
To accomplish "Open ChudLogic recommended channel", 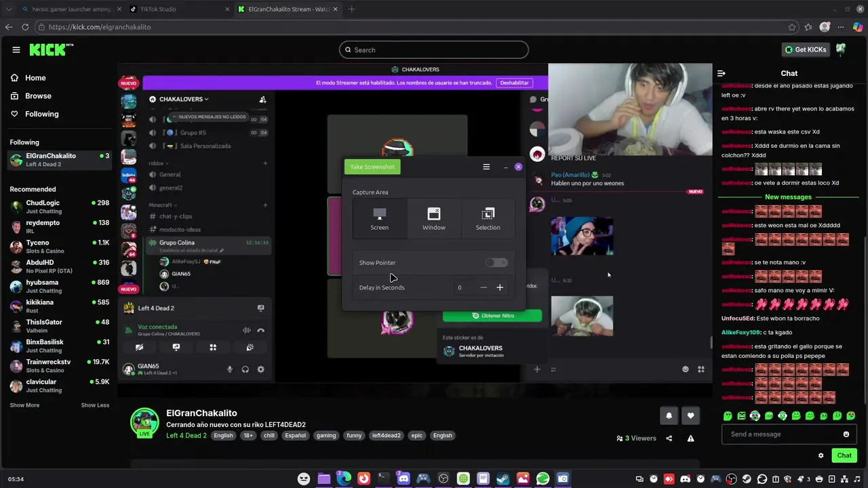I will coord(60,207).
